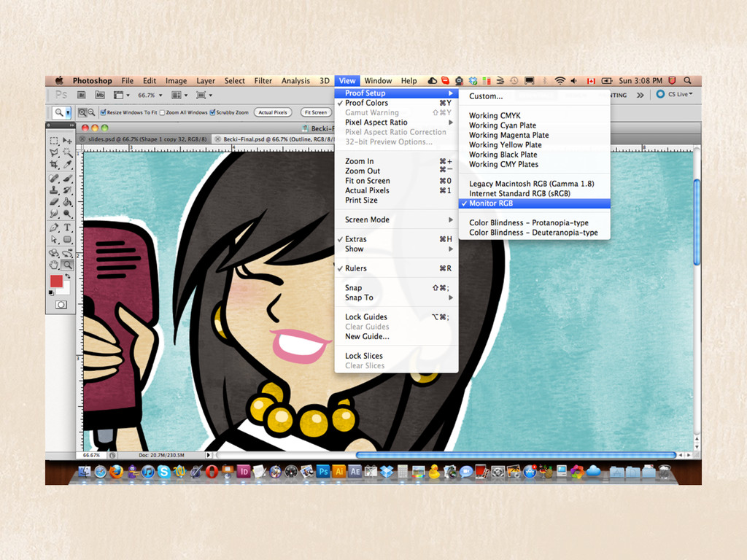Toggle Rulers in View menu
This screenshot has height=560, width=747.
pos(396,268)
